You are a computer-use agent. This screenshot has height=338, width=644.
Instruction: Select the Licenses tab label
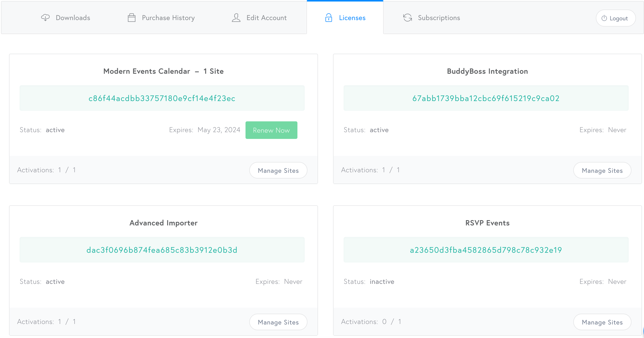352,18
